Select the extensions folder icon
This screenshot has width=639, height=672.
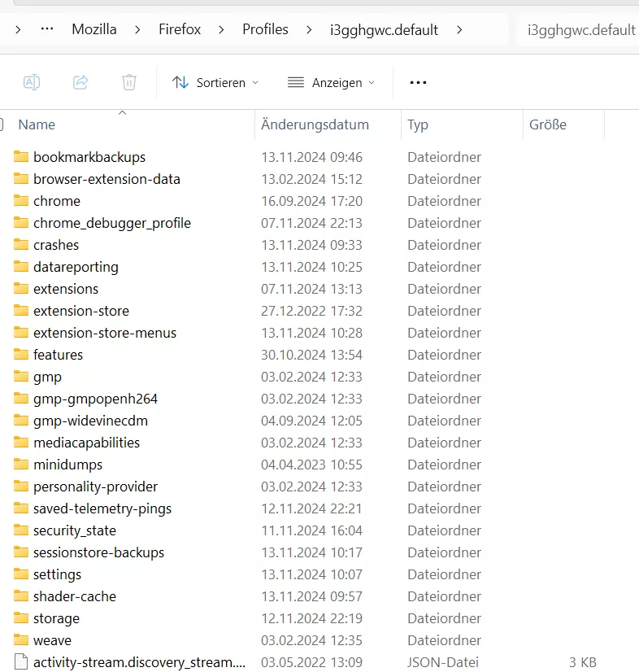(x=21, y=288)
